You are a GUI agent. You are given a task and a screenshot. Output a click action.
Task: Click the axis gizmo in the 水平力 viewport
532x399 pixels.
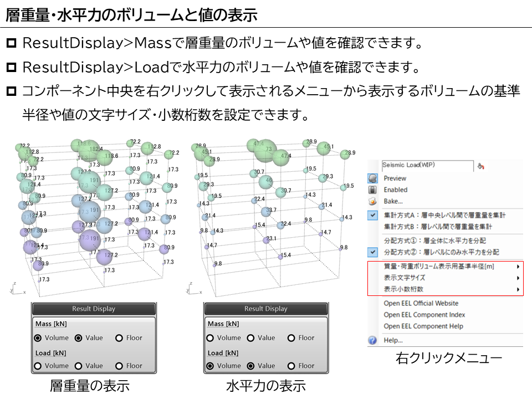pyautogui.click(x=193, y=288)
